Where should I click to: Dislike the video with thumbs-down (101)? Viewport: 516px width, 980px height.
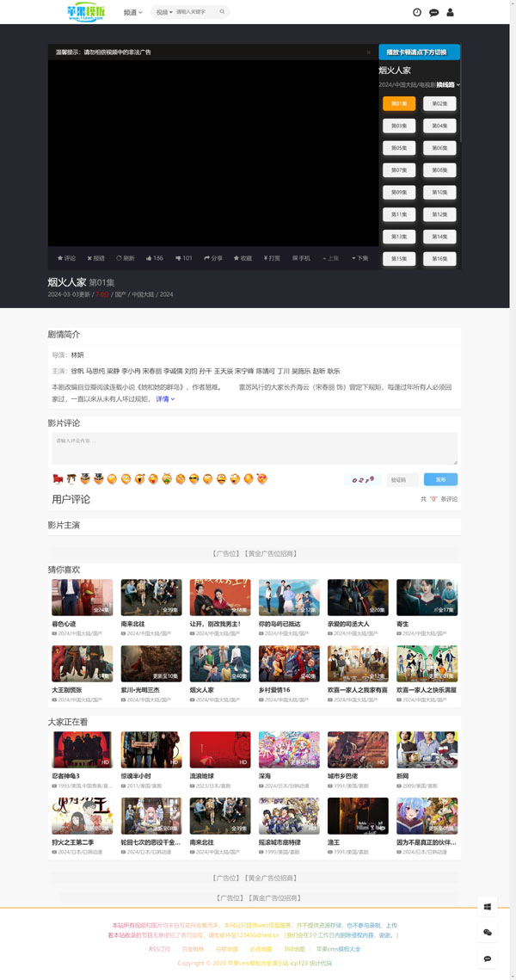coord(183,258)
